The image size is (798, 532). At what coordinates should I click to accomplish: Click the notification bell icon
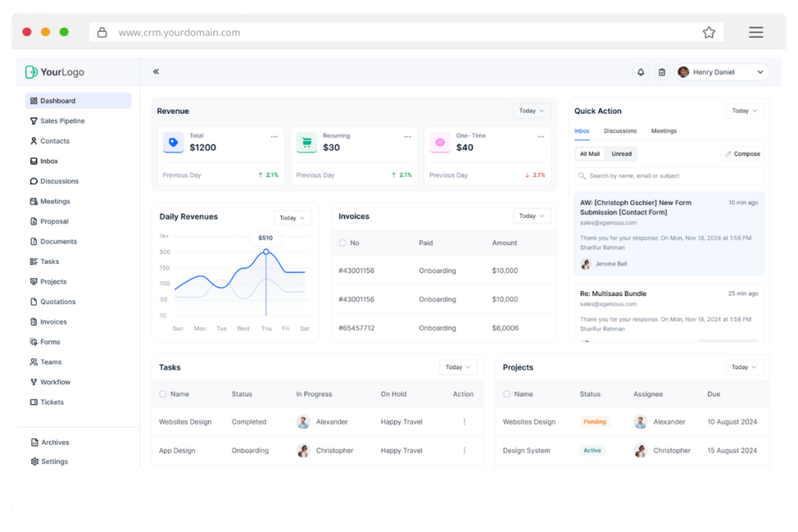pos(641,72)
